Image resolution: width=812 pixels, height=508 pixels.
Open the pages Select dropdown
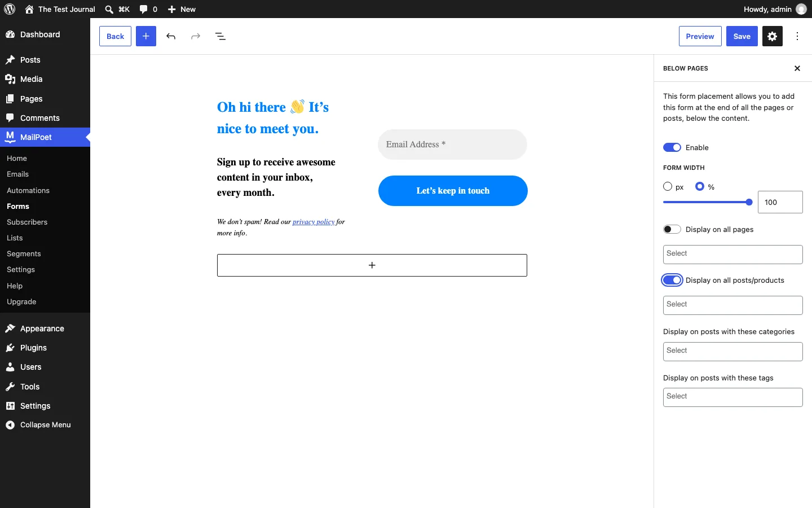pos(733,255)
